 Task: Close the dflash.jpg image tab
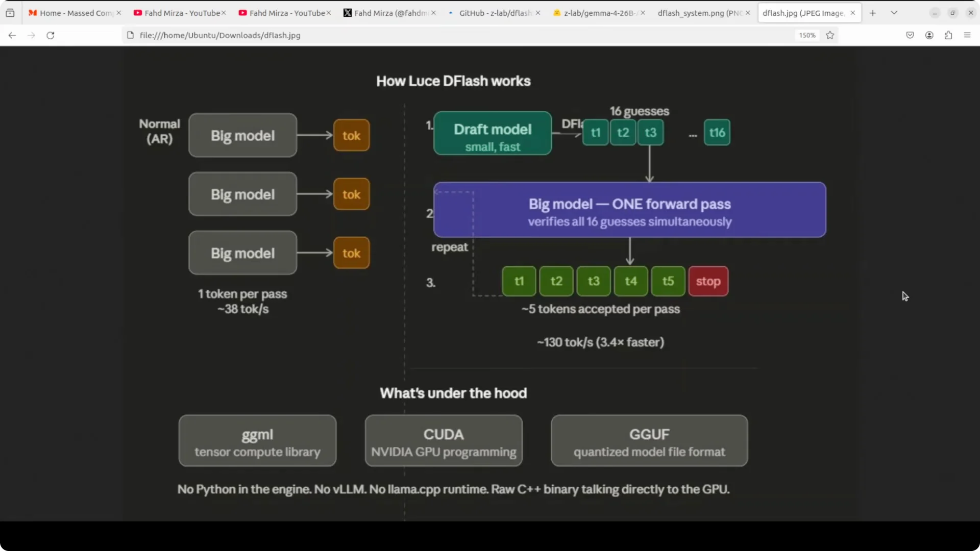pos(852,13)
